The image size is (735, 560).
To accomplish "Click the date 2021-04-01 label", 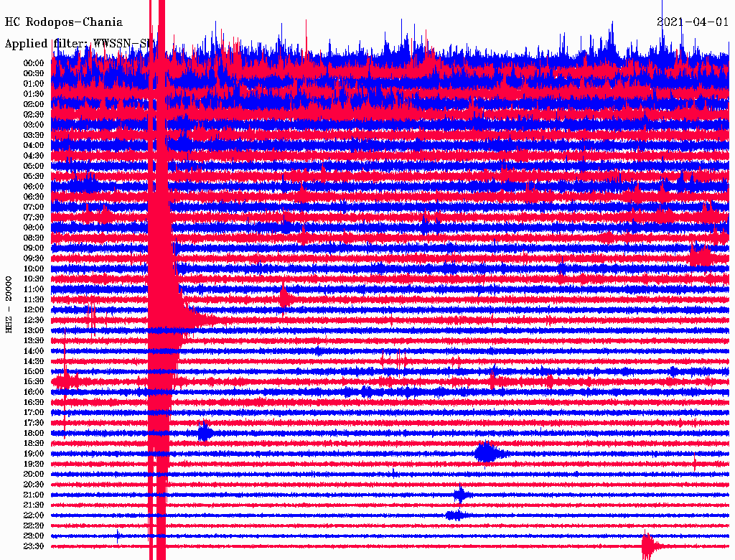I will click(692, 22).
